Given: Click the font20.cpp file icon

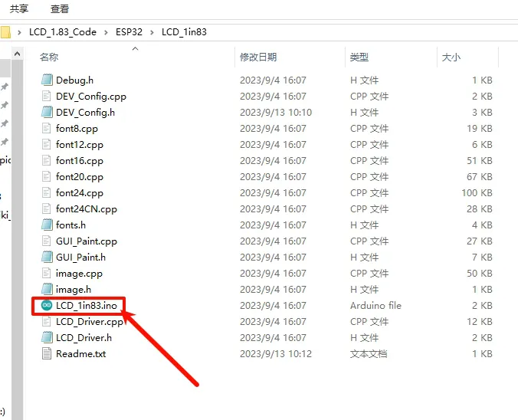Looking at the screenshot, I should click(47, 176).
